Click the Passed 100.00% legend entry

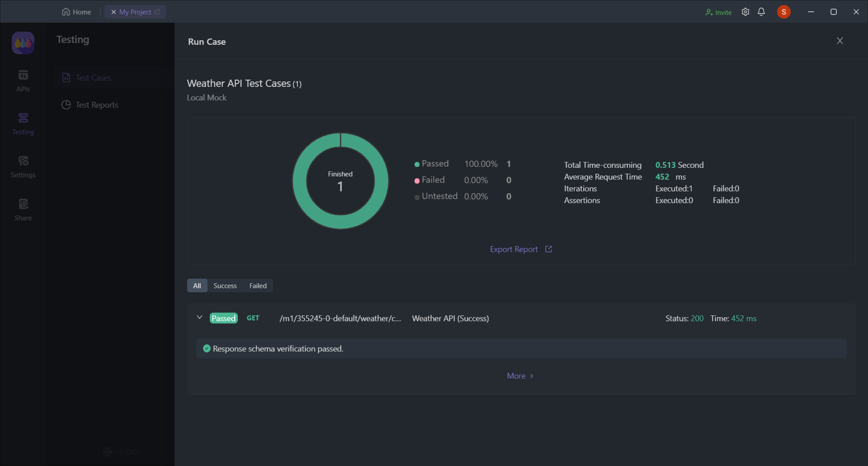[462, 164]
